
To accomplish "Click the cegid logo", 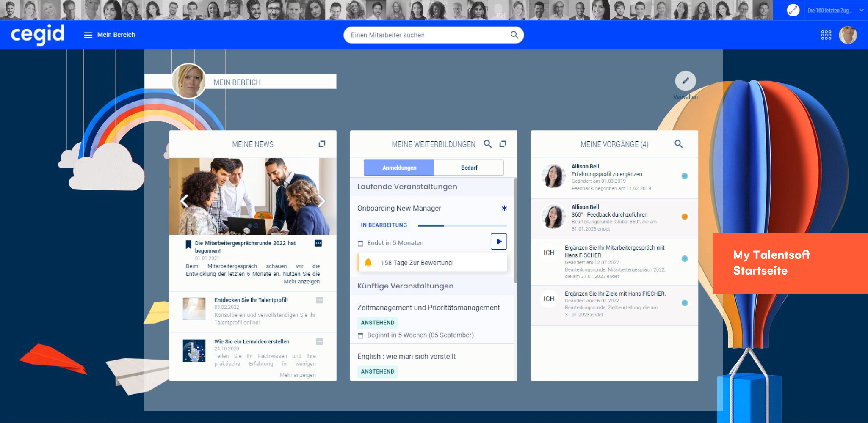I will click(37, 34).
